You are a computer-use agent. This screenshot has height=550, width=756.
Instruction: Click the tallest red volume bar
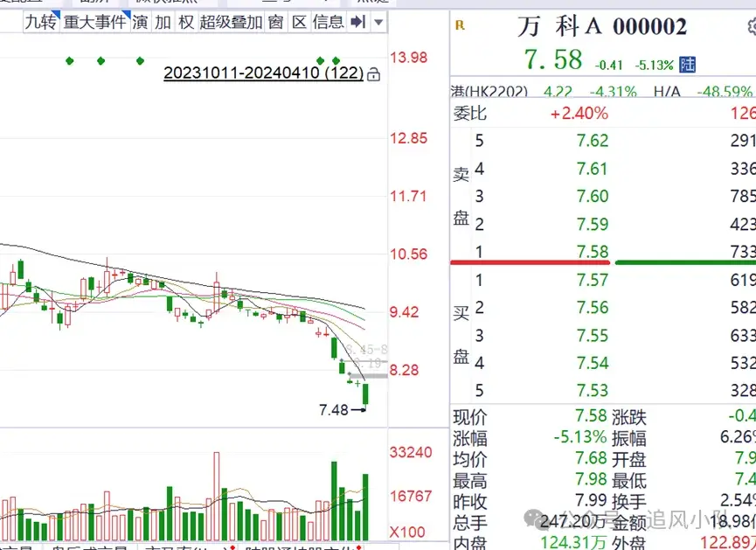click(217, 497)
